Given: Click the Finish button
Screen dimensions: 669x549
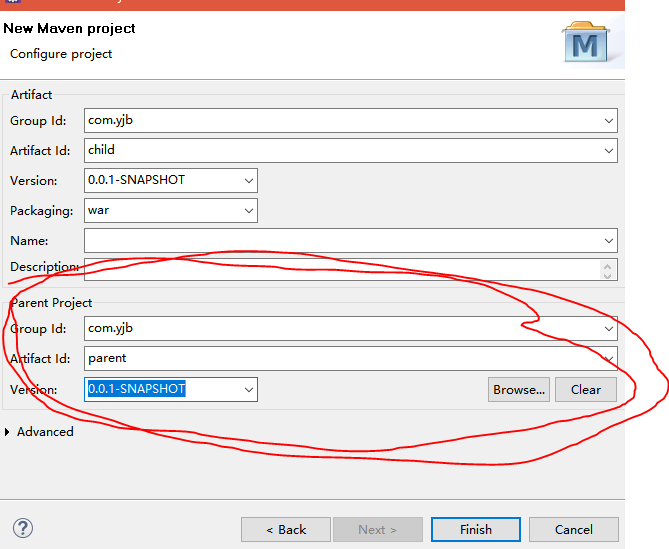Looking at the screenshot, I should coord(476,529).
